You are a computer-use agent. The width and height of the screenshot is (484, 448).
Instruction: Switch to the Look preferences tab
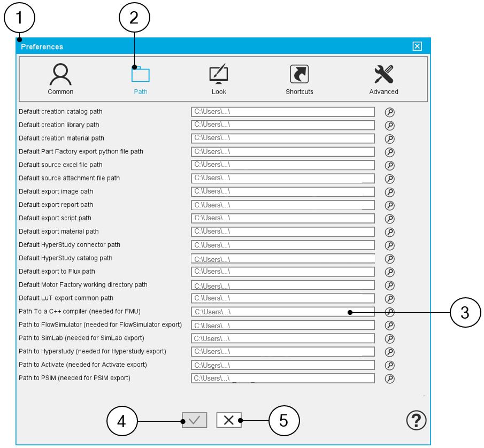(x=219, y=79)
